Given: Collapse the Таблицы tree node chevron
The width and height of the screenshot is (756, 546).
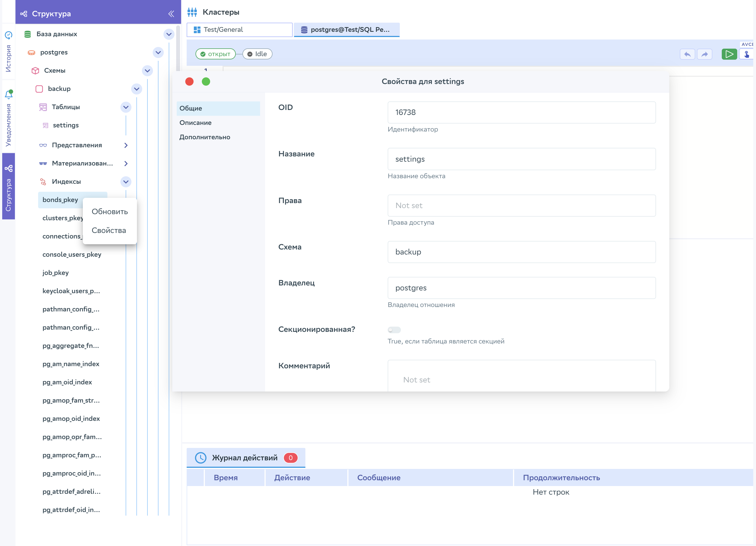Looking at the screenshot, I should (126, 107).
